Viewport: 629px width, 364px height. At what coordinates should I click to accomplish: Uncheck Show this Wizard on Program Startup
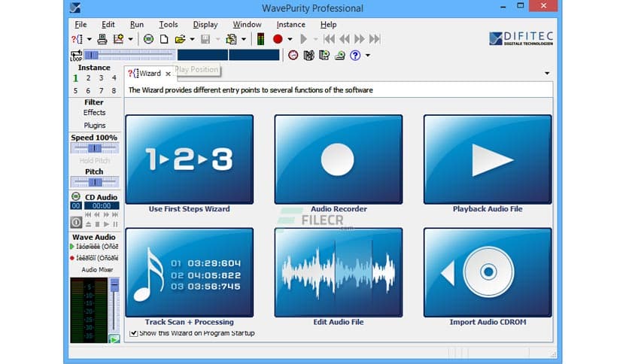(134, 333)
